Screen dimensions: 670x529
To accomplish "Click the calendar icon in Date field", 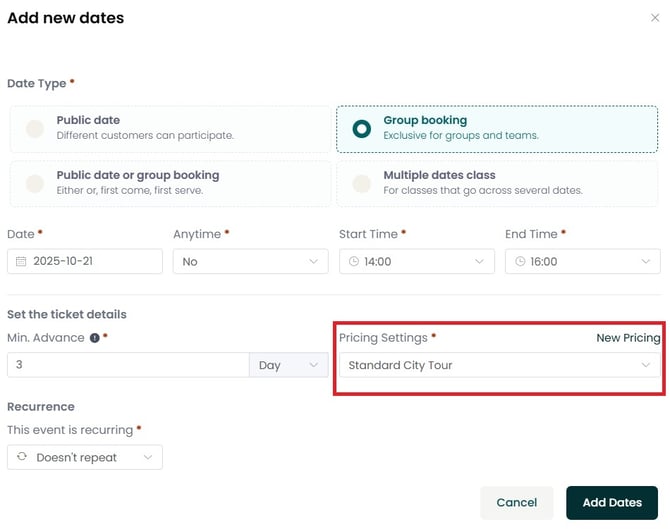I will 21,262.
